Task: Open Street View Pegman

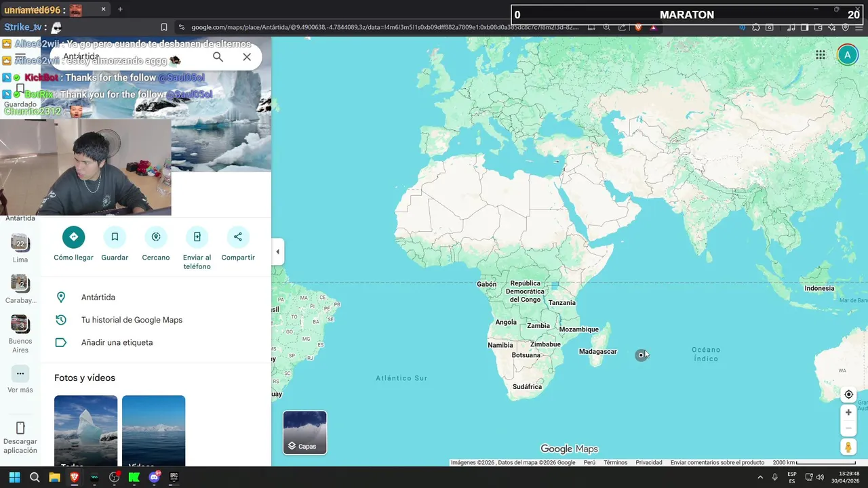Action: (848, 447)
